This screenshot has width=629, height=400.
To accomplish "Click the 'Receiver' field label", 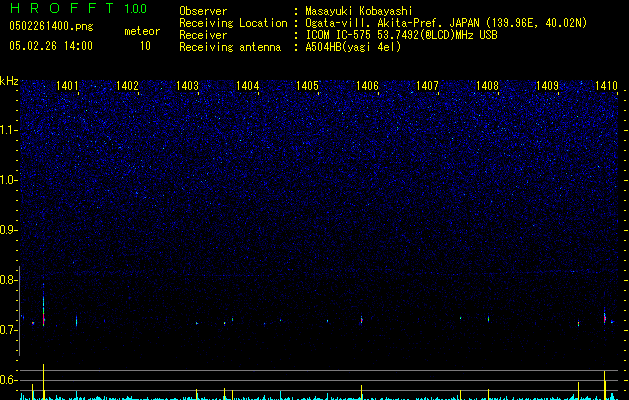I will pos(203,35).
